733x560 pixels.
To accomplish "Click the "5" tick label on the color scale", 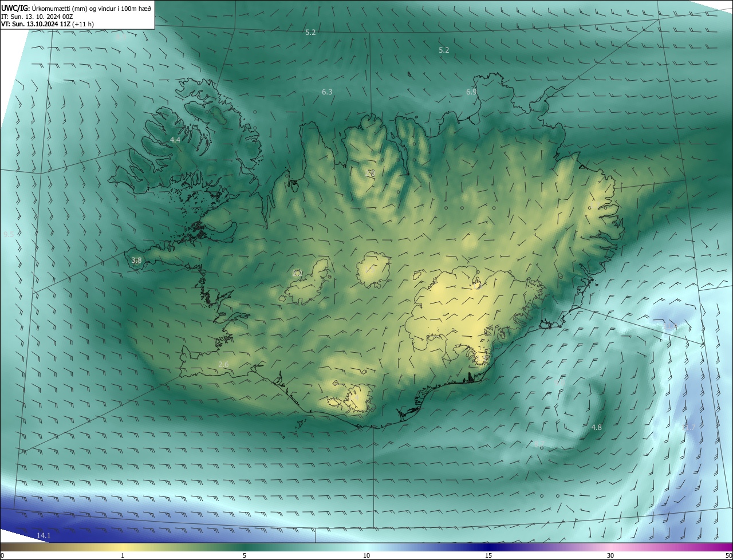I will (x=245, y=556).
